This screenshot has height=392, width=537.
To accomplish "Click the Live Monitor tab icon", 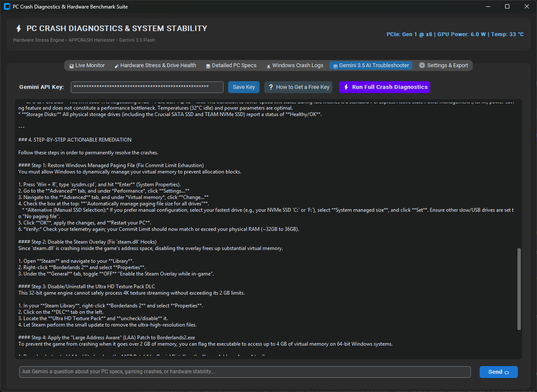I will tap(71, 66).
